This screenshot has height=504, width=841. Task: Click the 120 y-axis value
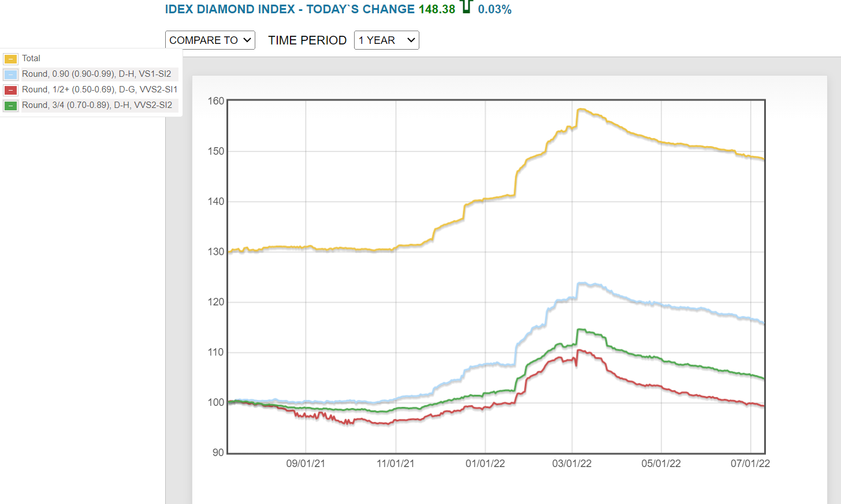click(x=216, y=302)
